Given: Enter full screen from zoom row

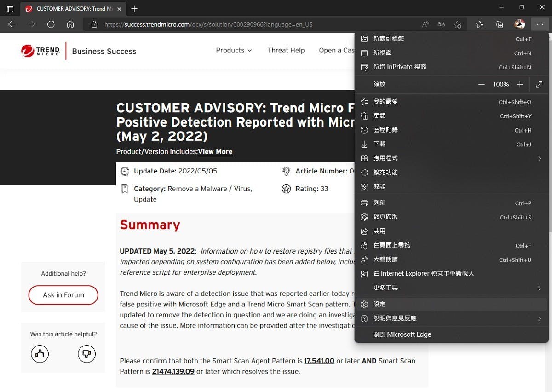Looking at the screenshot, I should (x=539, y=85).
